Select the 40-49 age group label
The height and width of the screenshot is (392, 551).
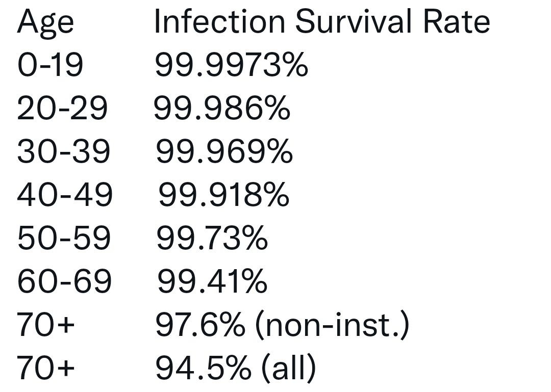(64, 195)
